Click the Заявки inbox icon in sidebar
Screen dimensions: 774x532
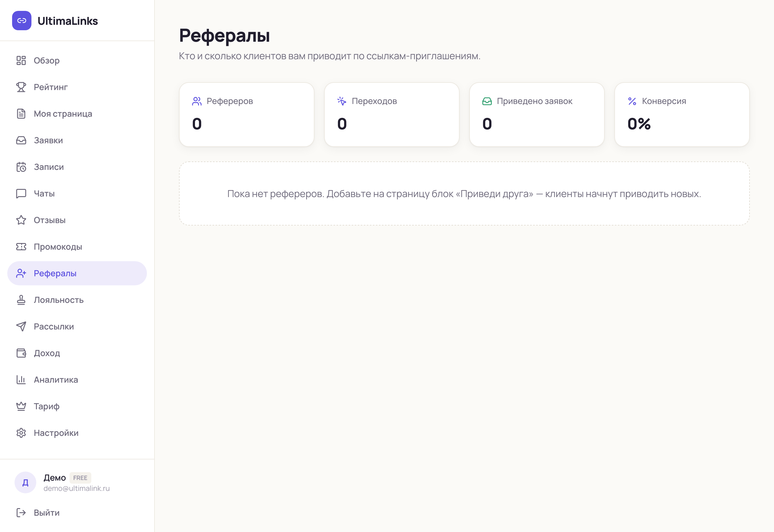(21, 140)
